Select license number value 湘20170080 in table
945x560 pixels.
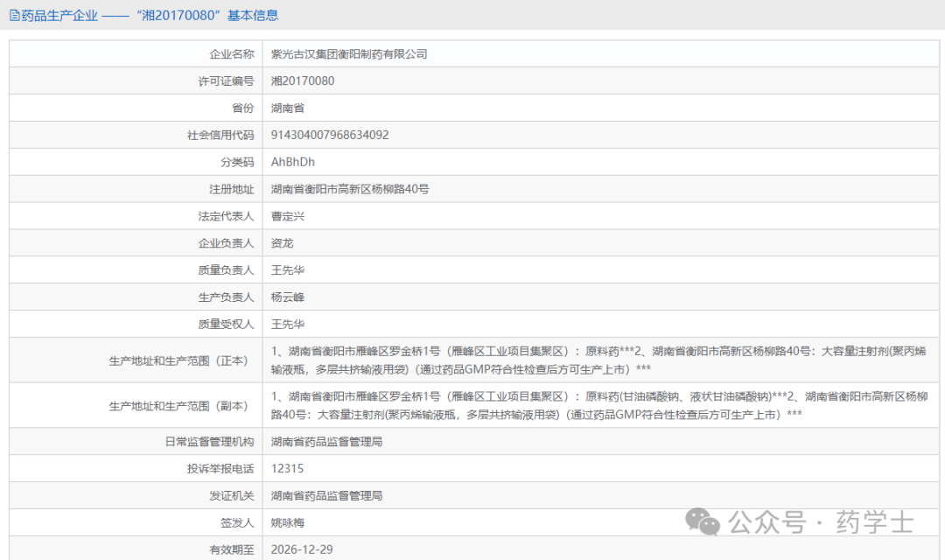point(303,80)
